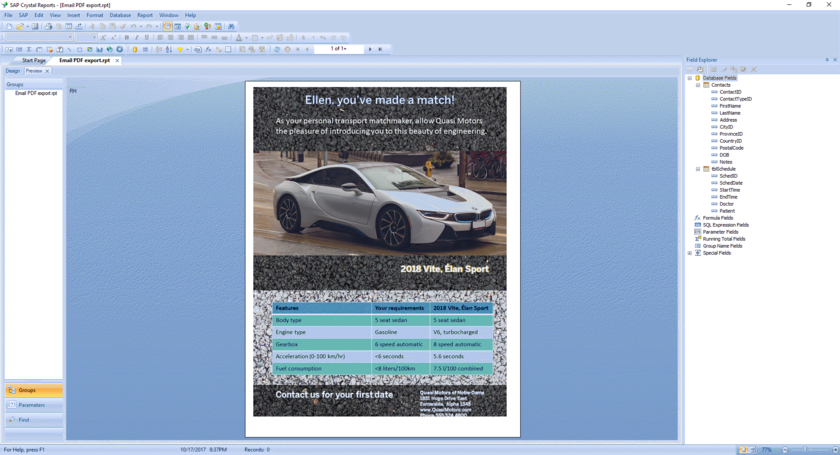Click the Find binoculars icon
The height and width of the screenshot is (455, 840).
(231, 26)
